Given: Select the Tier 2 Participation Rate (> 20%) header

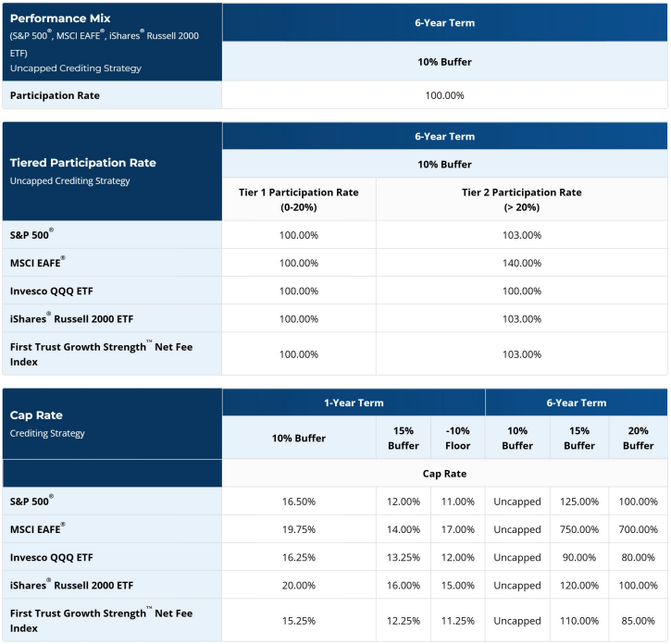Looking at the screenshot, I should tap(521, 200).
